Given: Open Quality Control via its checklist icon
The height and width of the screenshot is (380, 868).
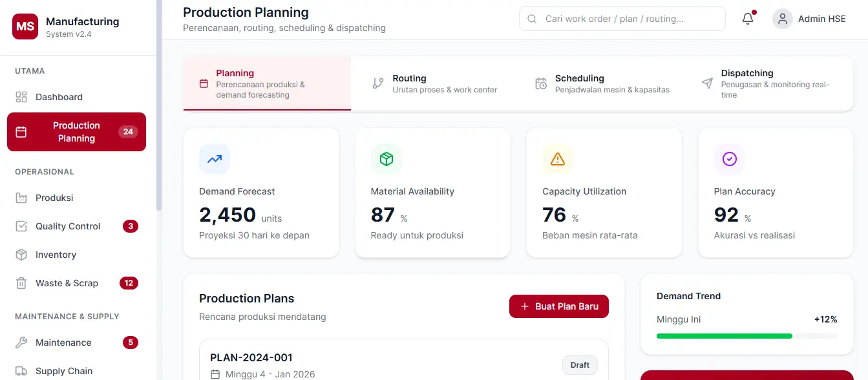Looking at the screenshot, I should tap(23, 226).
